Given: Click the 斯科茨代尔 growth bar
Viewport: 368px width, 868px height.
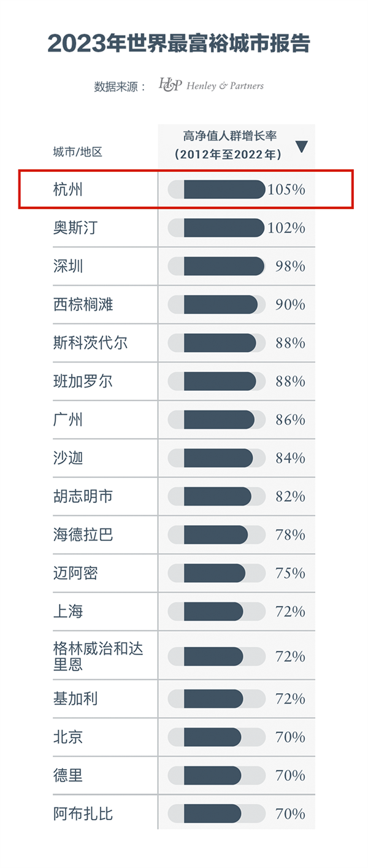Looking at the screenshot, I should click(x=217, y=343).
